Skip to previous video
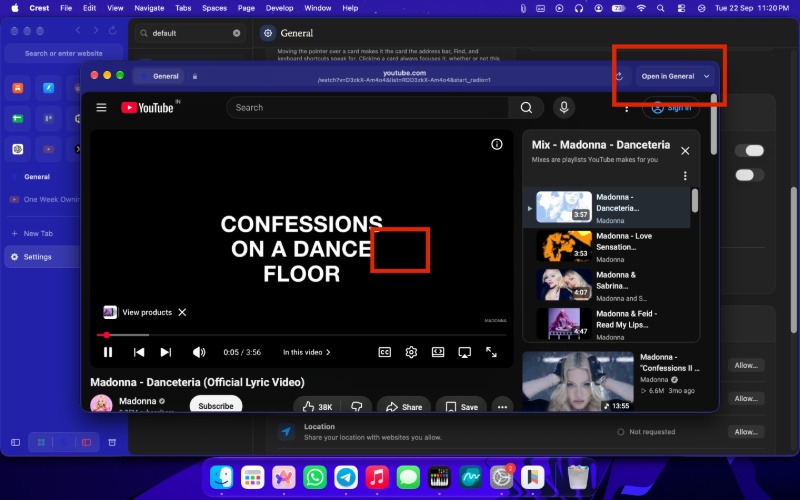Viewport: 800px width, 500px height. (139, 352)
